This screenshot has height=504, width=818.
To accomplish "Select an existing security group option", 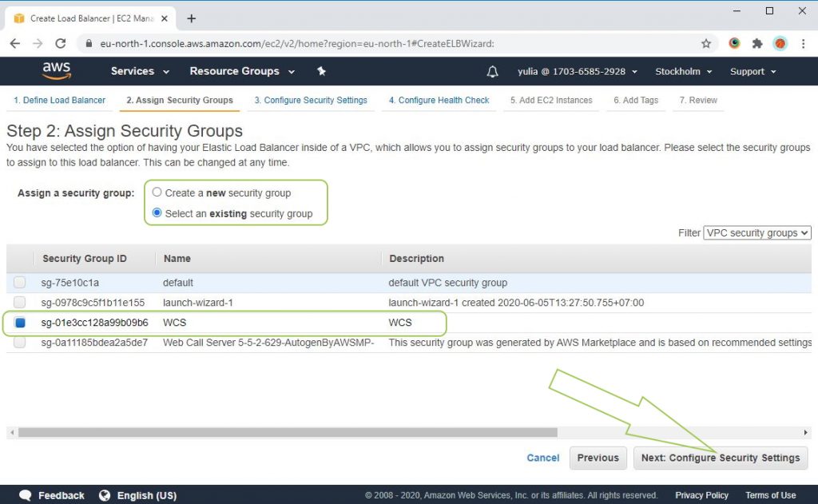I will pyautogui.click(x=157, y=213).
